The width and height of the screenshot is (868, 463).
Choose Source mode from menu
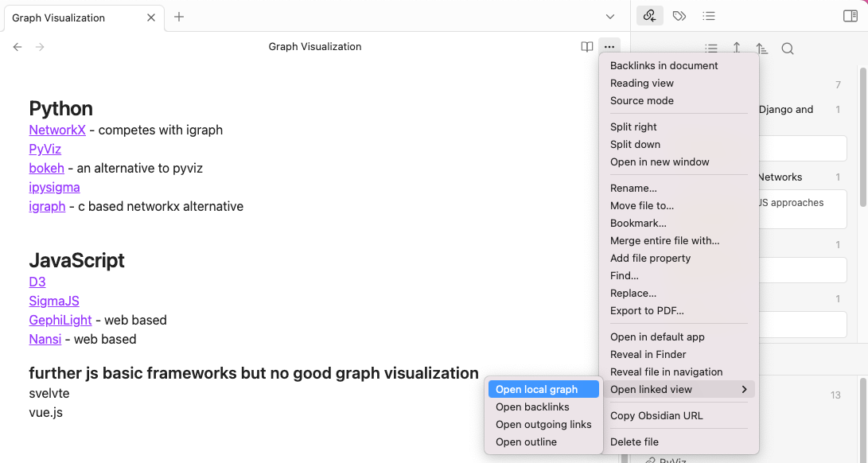pos(679,101)
